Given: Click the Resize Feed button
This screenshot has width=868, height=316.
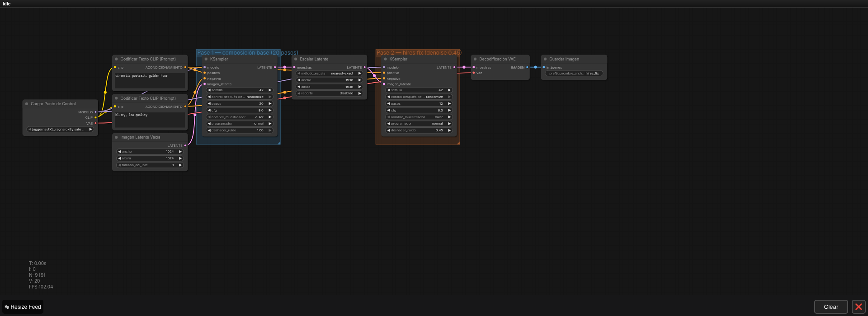Looking at the screenshot, I should pos(23,307).
